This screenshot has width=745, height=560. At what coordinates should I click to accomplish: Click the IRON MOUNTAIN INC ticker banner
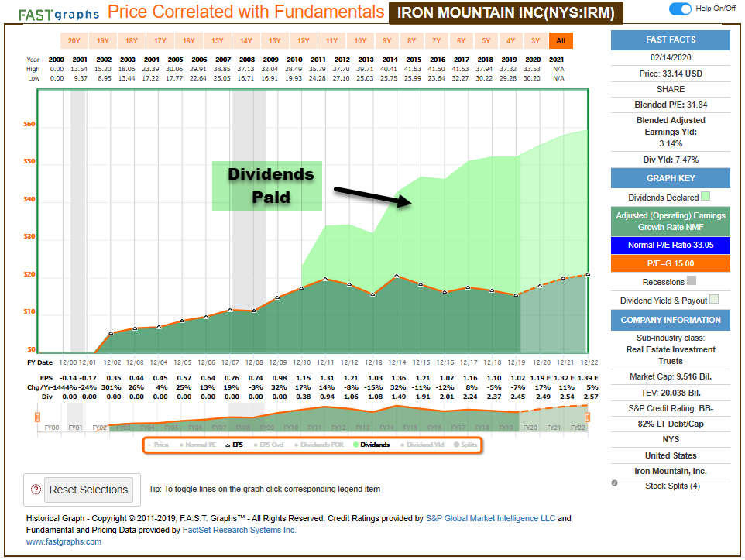pyautogui.click(x=506, y=13)
